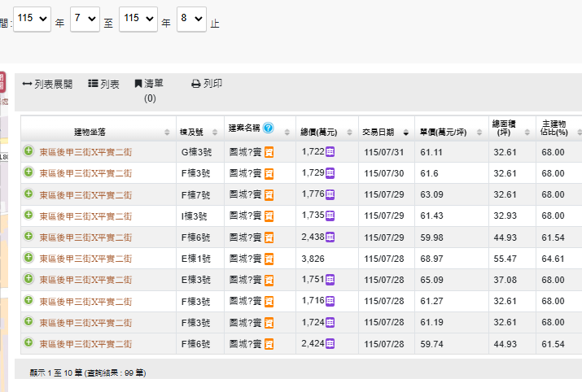This screenshot has width=582, height=392.
Task: Open the end month 8 dropdown
Action: pyautogui.click(x=191, y=19)
